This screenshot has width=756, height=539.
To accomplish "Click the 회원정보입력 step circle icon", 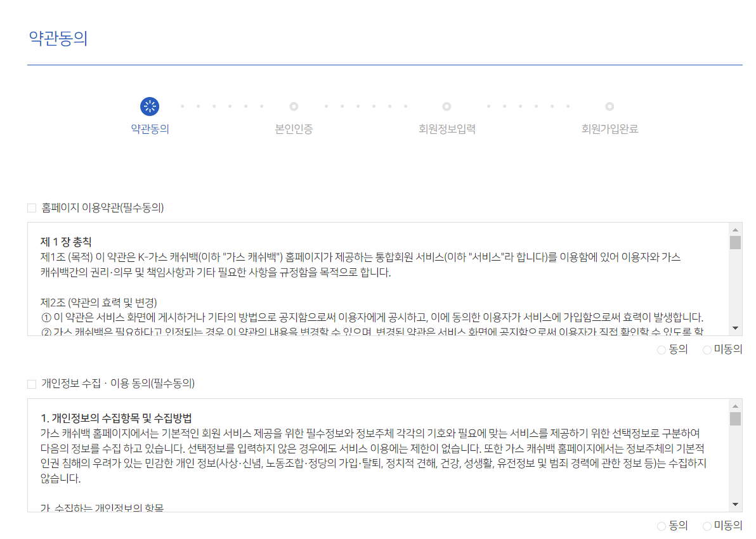I will (x=447, y=107).
